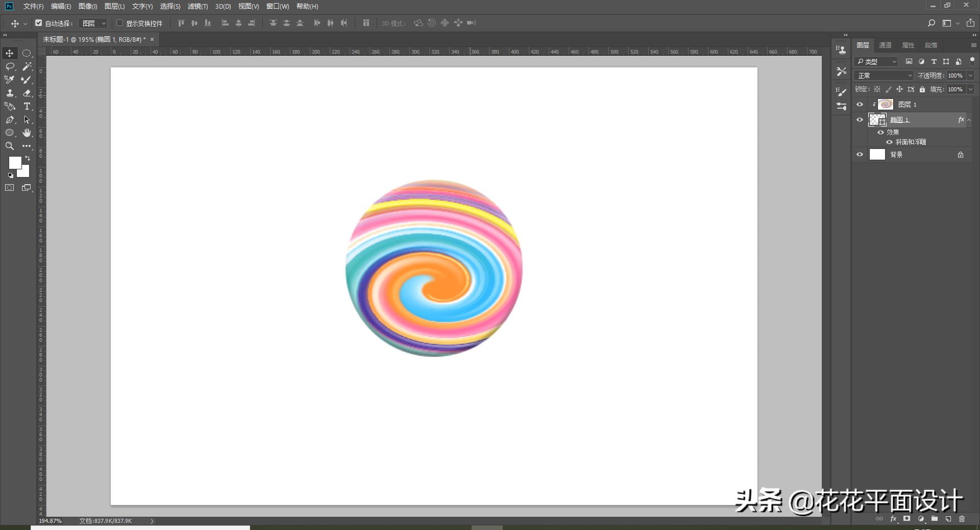Uncheck the 自动选择 checkbox
The image size is (980, 530).
click(x=39, y=23)
